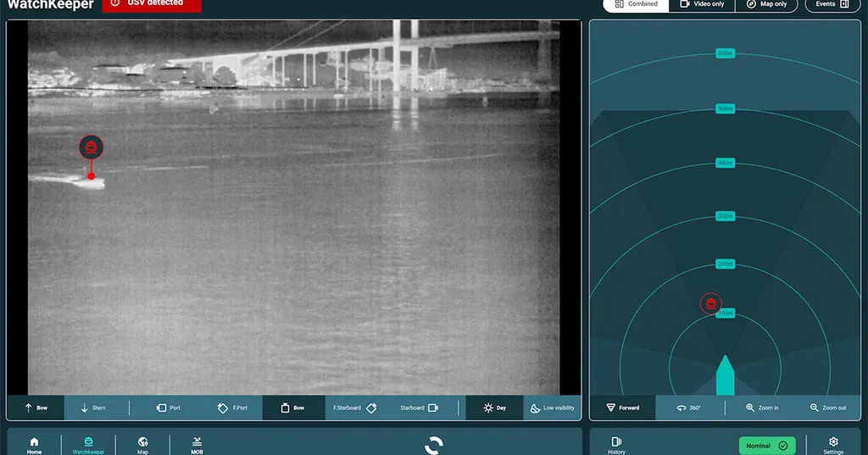
Task: Open the Events panel
Action: [832, 4]
